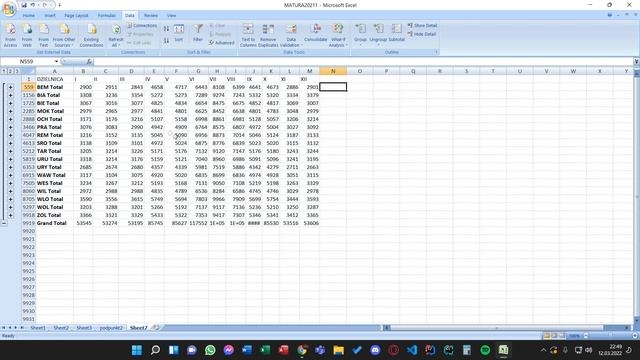Sort column descending Z to A
640x360 pixels.
166,40
